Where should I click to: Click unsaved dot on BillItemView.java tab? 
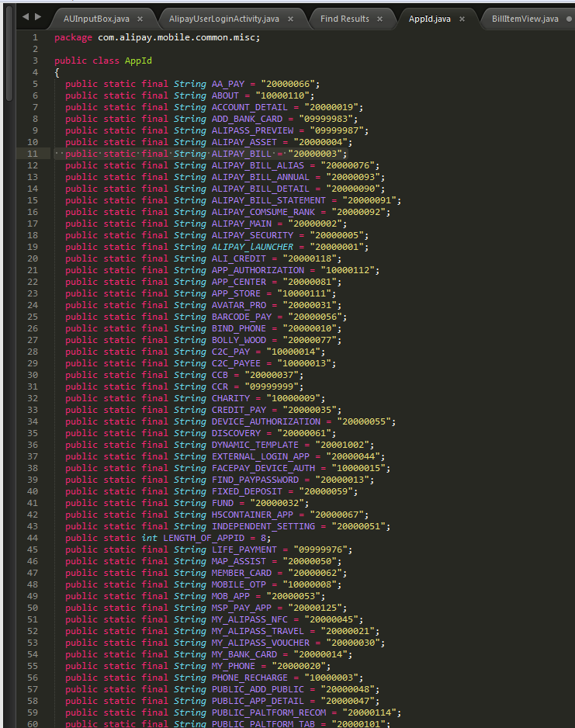click(x=569, y=19)
